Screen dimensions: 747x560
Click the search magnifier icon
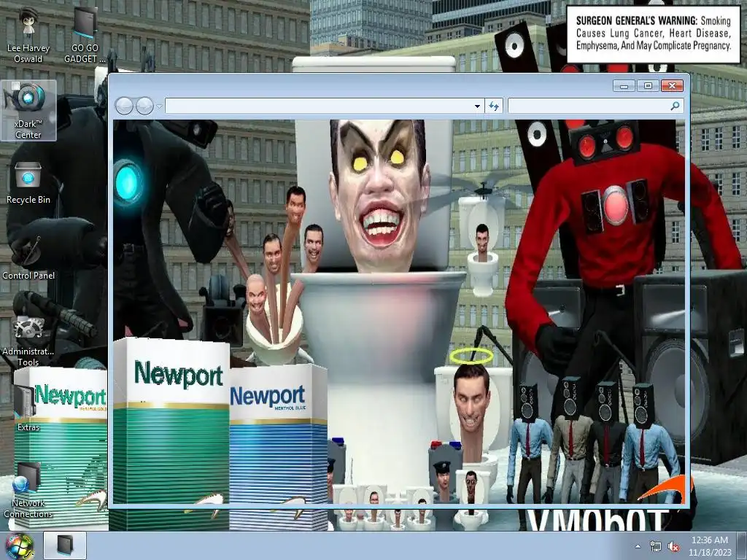[675, 106]
